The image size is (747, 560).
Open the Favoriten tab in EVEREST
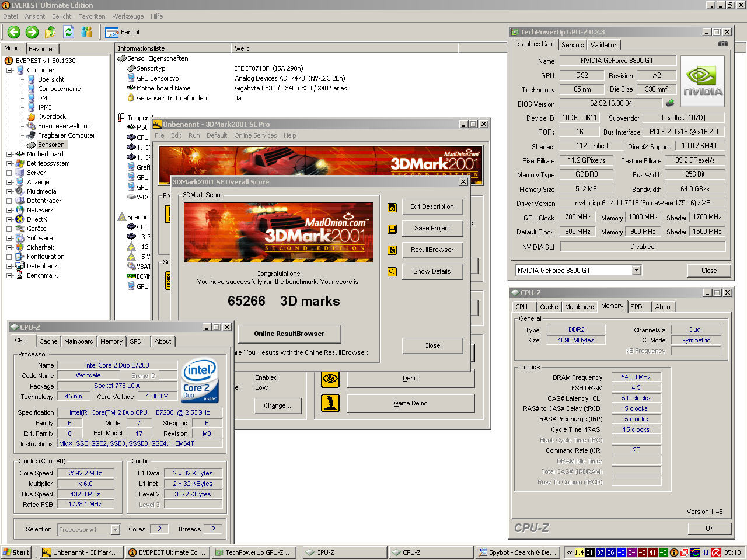coord(43,49)
